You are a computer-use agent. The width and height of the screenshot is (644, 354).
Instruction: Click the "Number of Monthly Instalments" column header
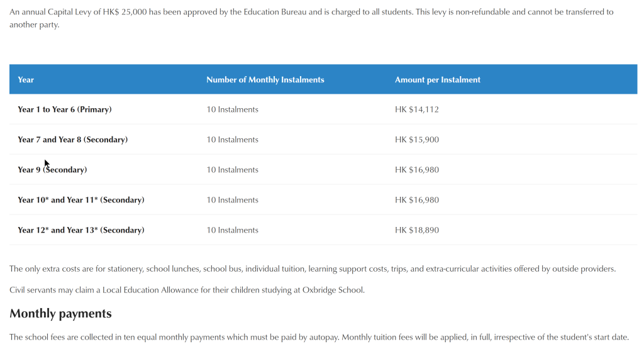265,80
